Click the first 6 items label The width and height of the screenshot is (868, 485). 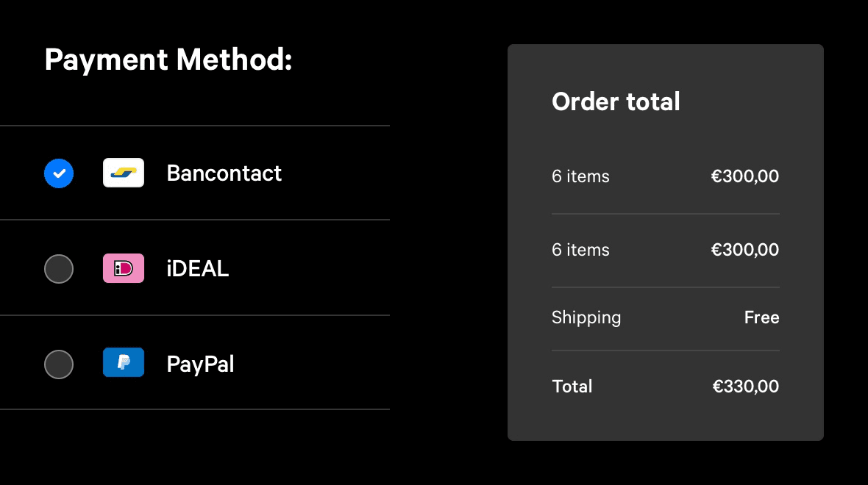click(x=580, y=176)
